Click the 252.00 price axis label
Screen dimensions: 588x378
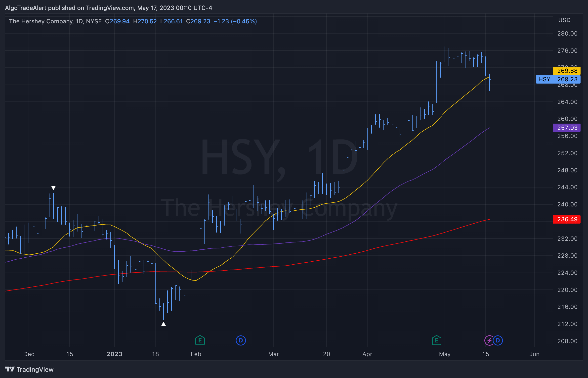coord(567,153)
